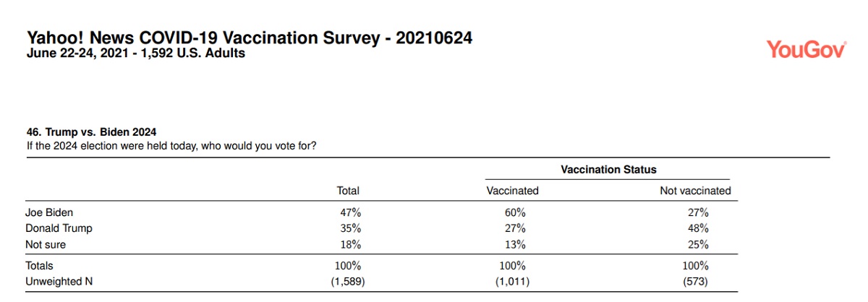Click the Yahoo! News COVID-19 Vaccination Survey title

[x=250, y=38]
